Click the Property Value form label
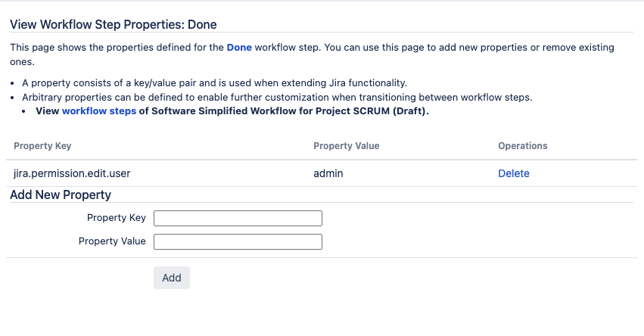 point(112,241)
